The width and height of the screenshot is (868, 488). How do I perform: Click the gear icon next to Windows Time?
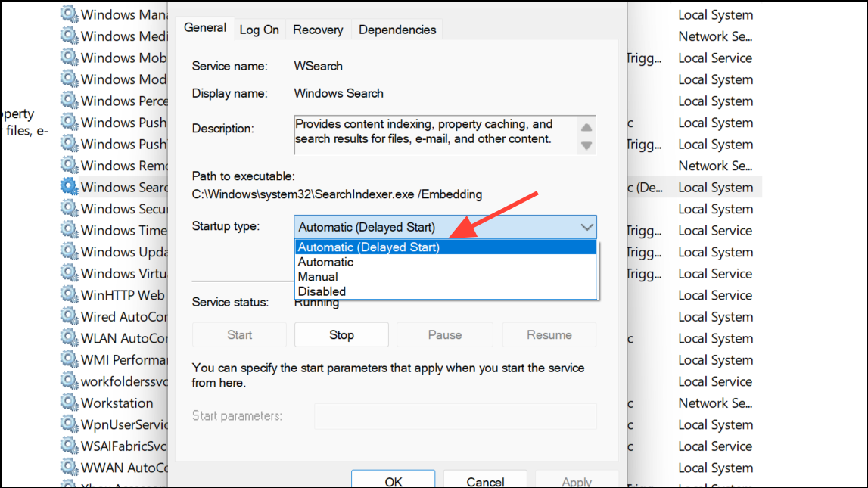coord(70,230)
